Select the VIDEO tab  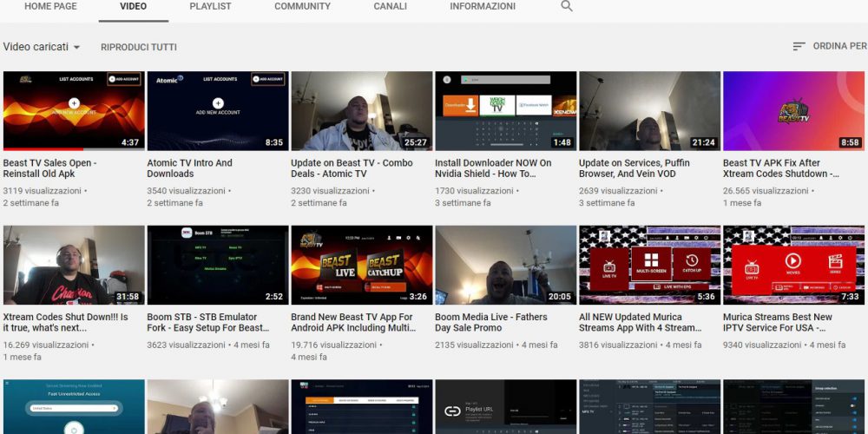tap(134, 7)
